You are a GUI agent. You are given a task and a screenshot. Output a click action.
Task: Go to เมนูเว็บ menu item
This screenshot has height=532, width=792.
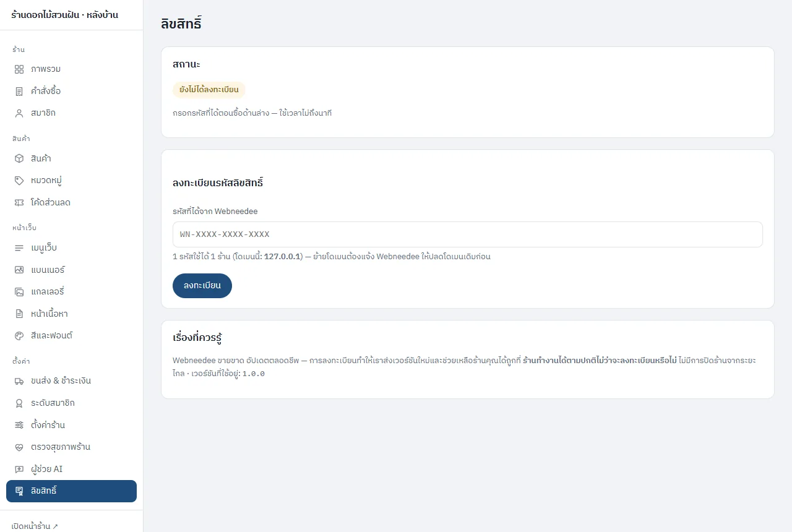[x=71, y=247]
